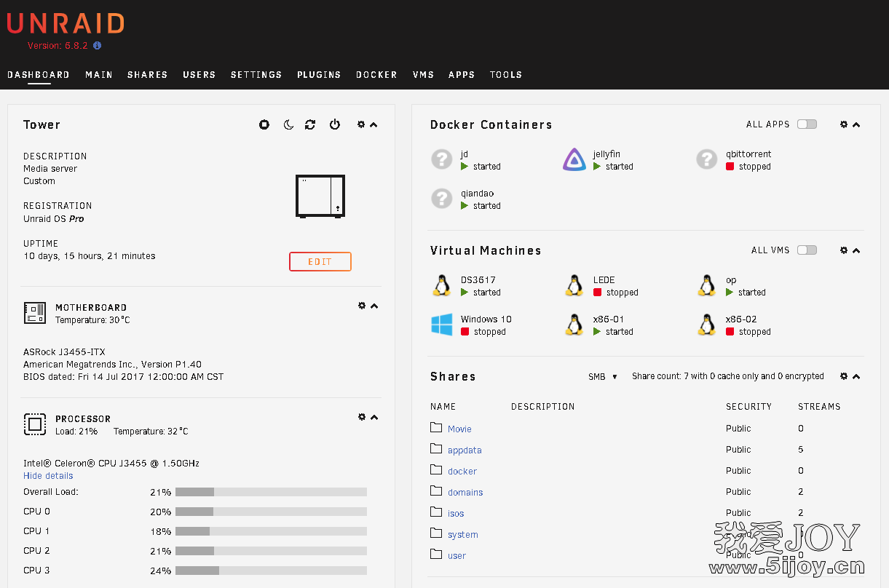This screenshot has width=889, height=588.
Task: Collapse the Processor section chevron
Action: [x=374, y=417]
